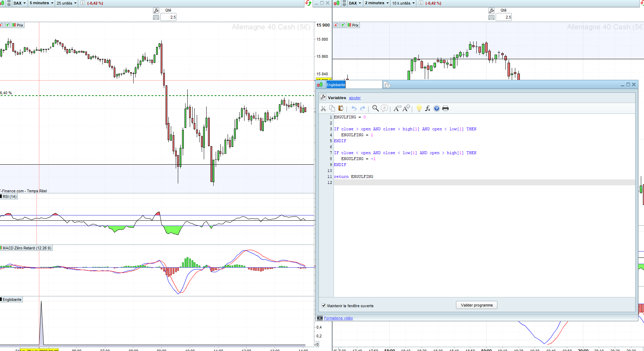Click the red-green refresh arrows icon

tap(308, 3)
